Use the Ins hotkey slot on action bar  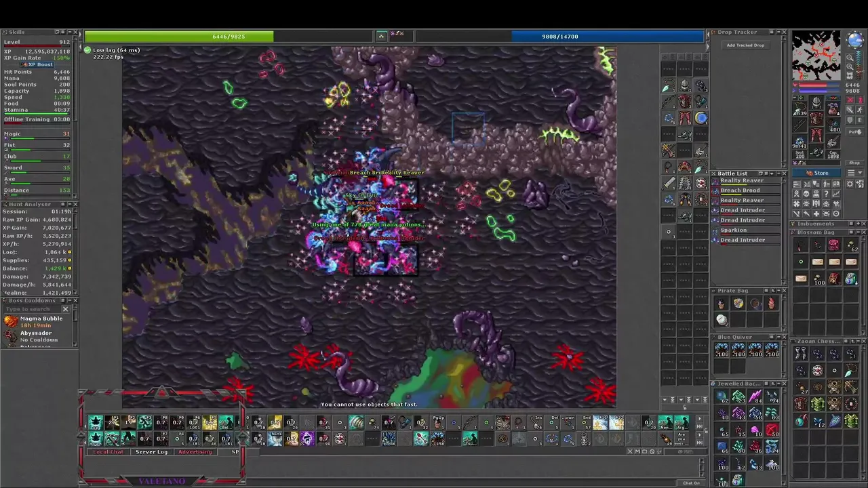pos(536,422)
